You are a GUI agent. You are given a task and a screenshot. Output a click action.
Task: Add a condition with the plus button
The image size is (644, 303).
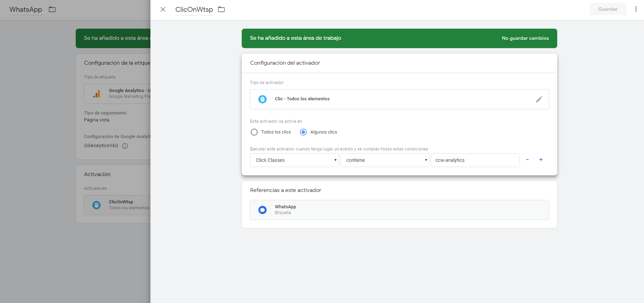[x=541, y=160]
